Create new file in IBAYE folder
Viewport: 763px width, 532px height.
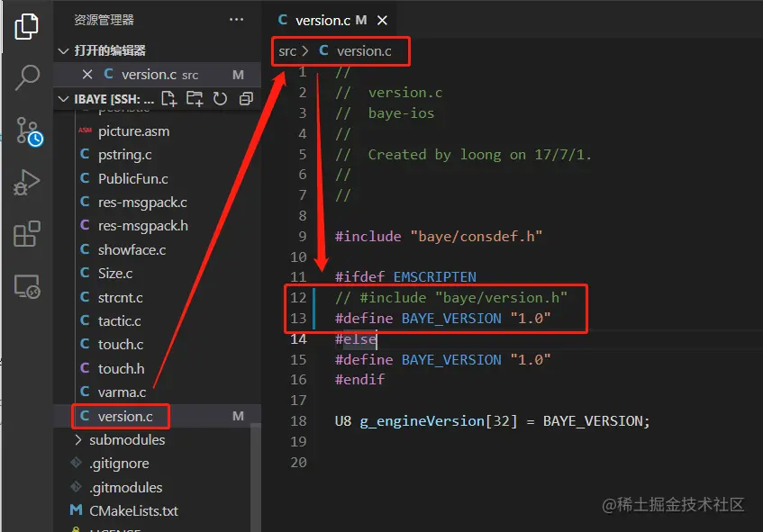coord(168,99)
